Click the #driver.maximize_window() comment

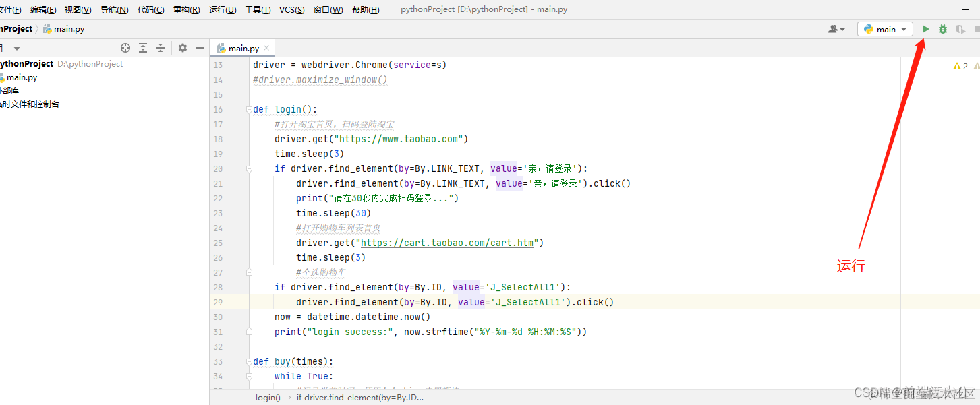tap(320, 80)
